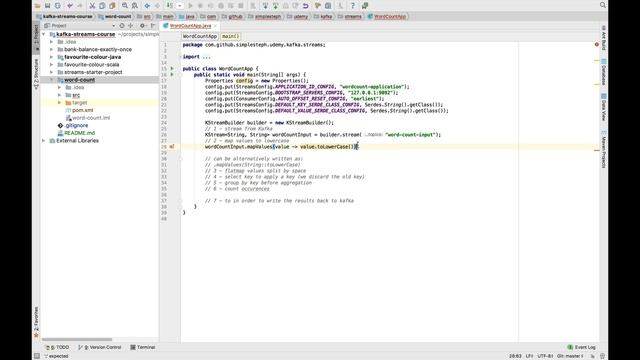Click the Synchronize refresh icon
The width and height of the screenshot is (640, 360).
coord(58,6)
